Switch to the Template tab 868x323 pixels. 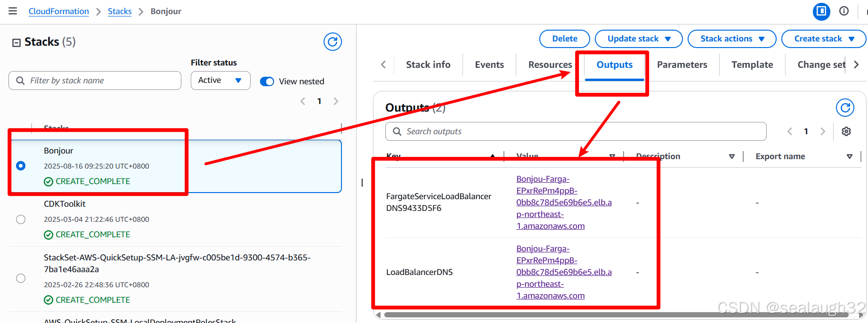point(752,65)
